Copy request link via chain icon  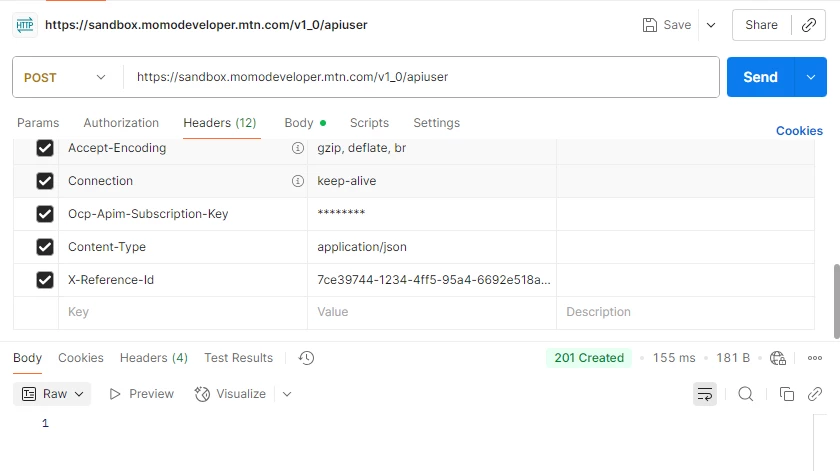point(809,25)
